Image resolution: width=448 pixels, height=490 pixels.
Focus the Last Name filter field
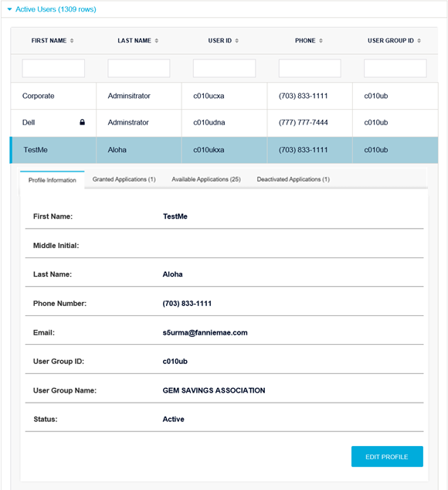(139, 68)
